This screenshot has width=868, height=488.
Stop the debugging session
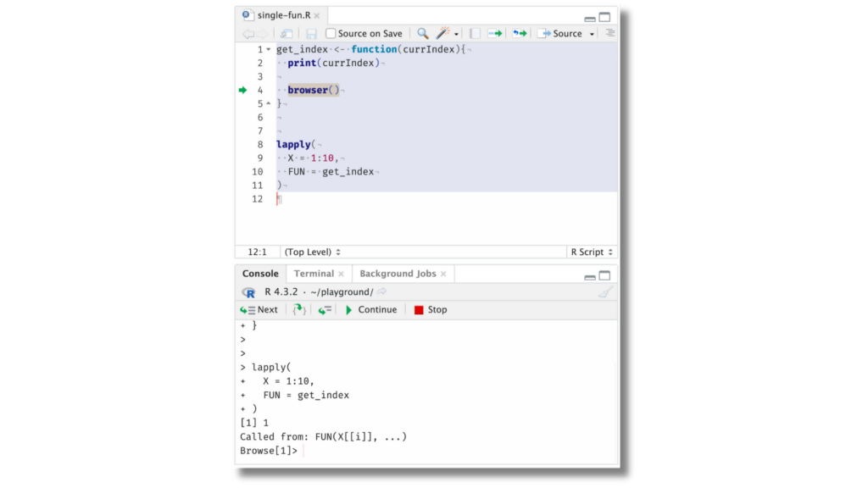tap(430, 309)
